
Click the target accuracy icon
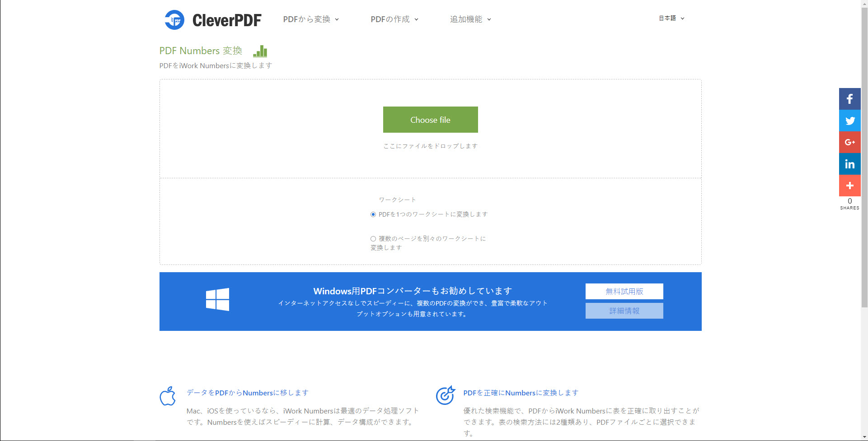click(x=445, y=395)
